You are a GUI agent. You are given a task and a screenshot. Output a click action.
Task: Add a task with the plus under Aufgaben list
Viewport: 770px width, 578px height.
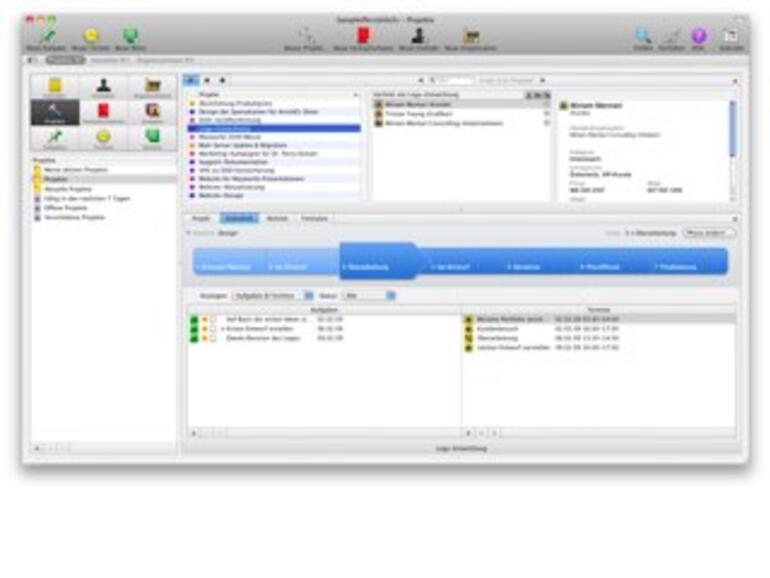click(x=193, y=433)
